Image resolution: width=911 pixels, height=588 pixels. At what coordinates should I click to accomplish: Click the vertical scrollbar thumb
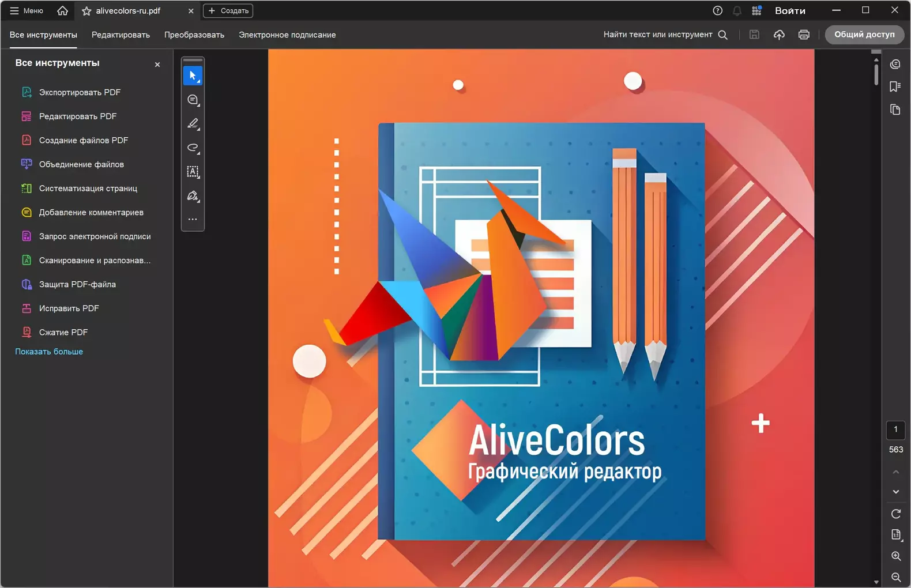(876, 74)
